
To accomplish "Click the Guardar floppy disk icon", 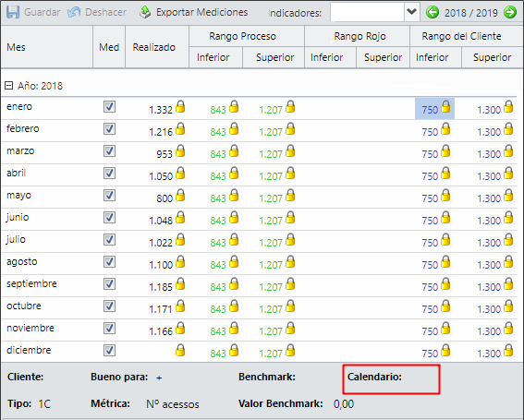I will (13, 12).
